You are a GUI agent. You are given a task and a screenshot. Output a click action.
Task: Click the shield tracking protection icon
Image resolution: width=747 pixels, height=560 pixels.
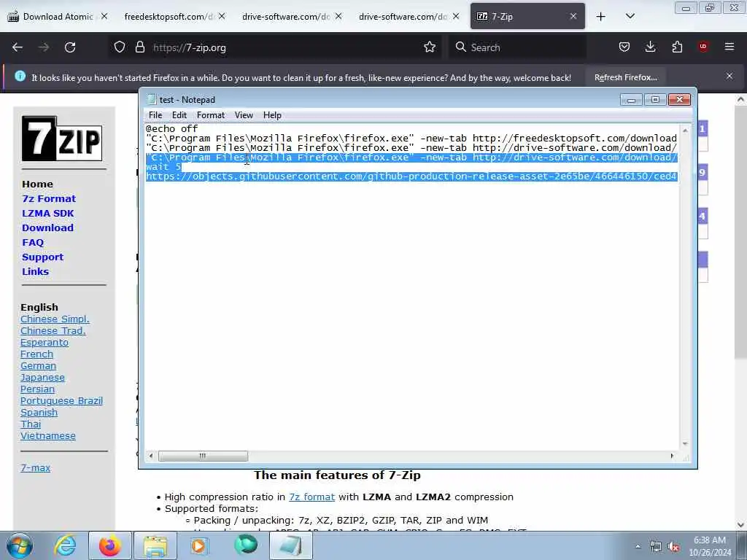(120, 47)
